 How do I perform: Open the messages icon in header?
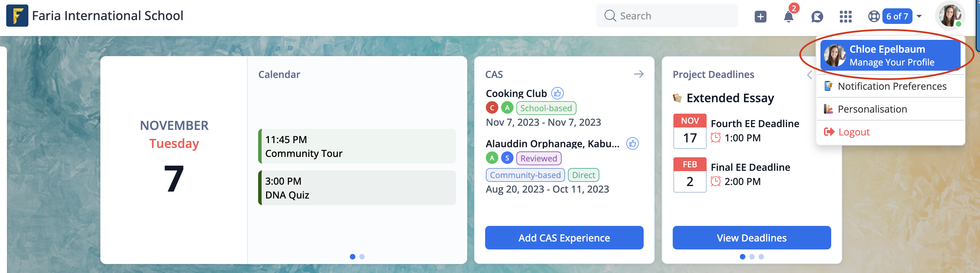[817, 16]
